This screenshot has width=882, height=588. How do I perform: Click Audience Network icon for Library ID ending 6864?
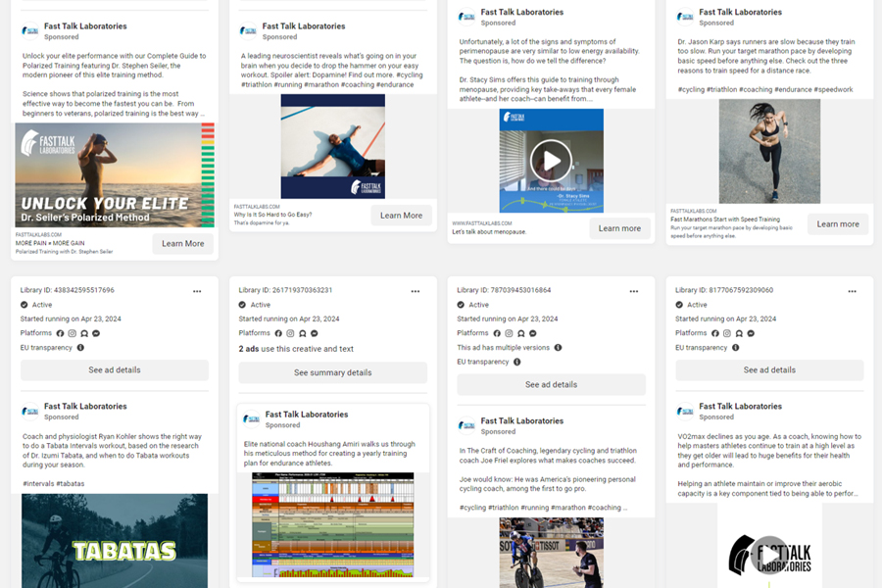click(521, 333)
